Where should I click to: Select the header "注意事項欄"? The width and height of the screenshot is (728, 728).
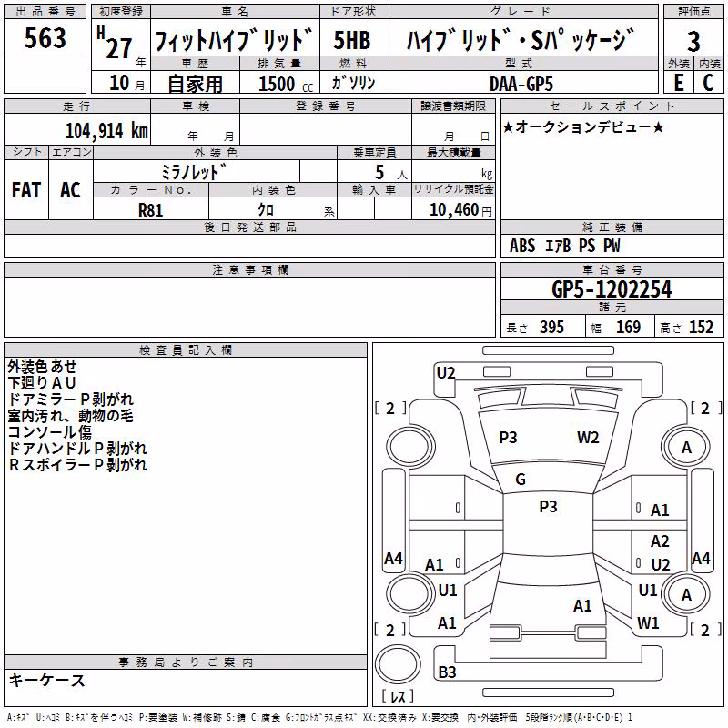click(x=250, y=269)
